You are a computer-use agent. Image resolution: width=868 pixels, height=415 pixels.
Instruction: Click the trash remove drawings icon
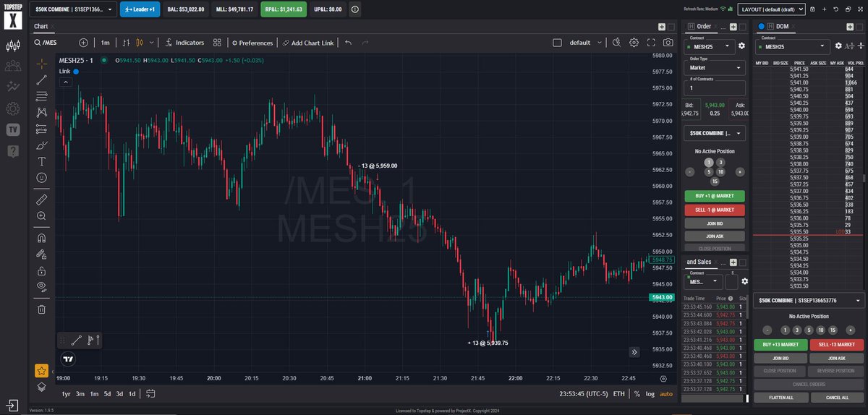click(41, 309)
